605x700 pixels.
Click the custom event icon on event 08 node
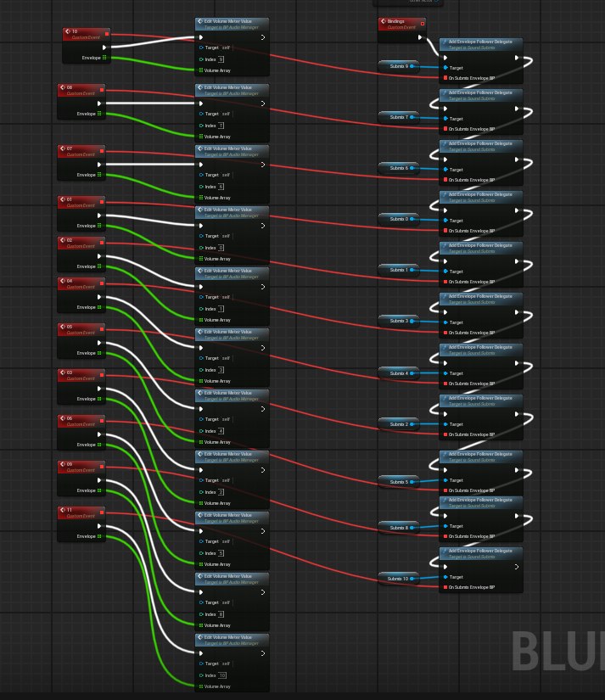63,87
